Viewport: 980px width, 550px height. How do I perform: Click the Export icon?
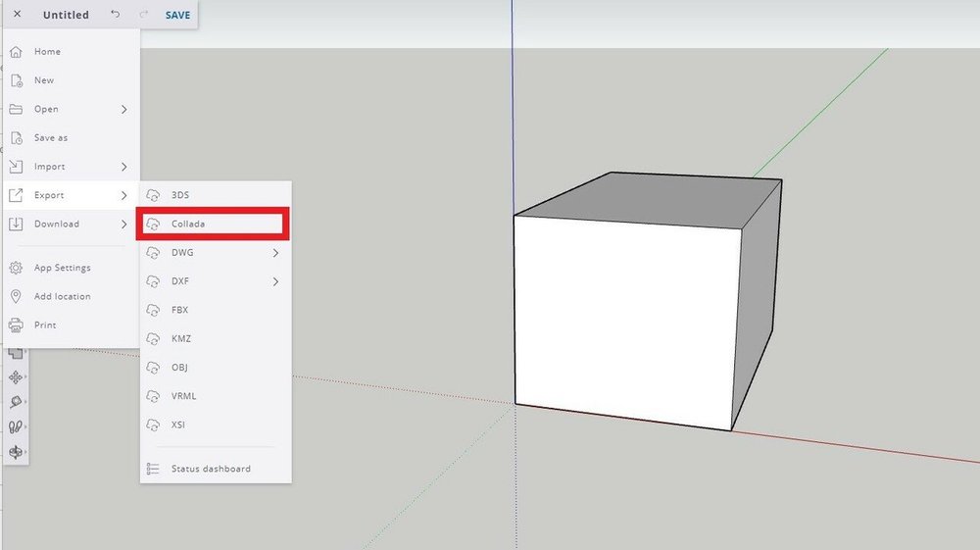click(x=16, y=195)
